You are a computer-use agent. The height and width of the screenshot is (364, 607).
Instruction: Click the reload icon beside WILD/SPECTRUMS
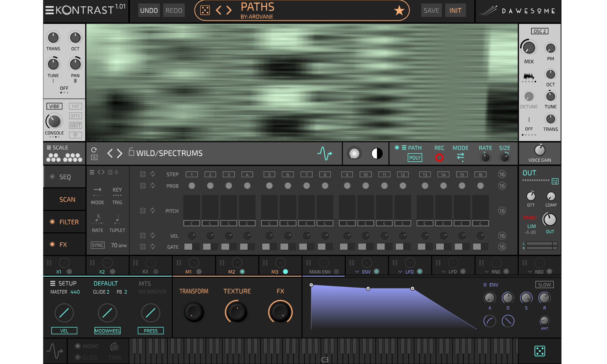click(94, 150)
